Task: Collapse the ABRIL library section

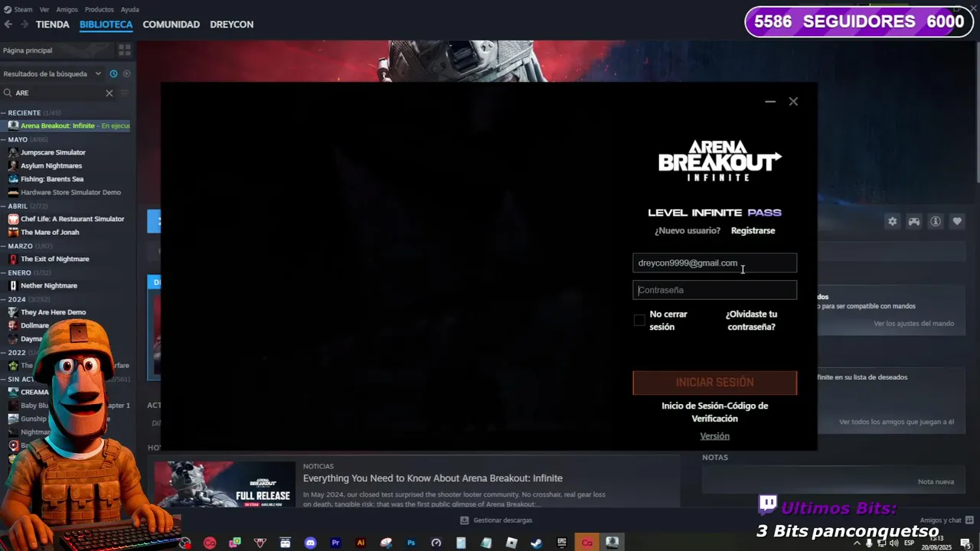Action: click(3, 206)
